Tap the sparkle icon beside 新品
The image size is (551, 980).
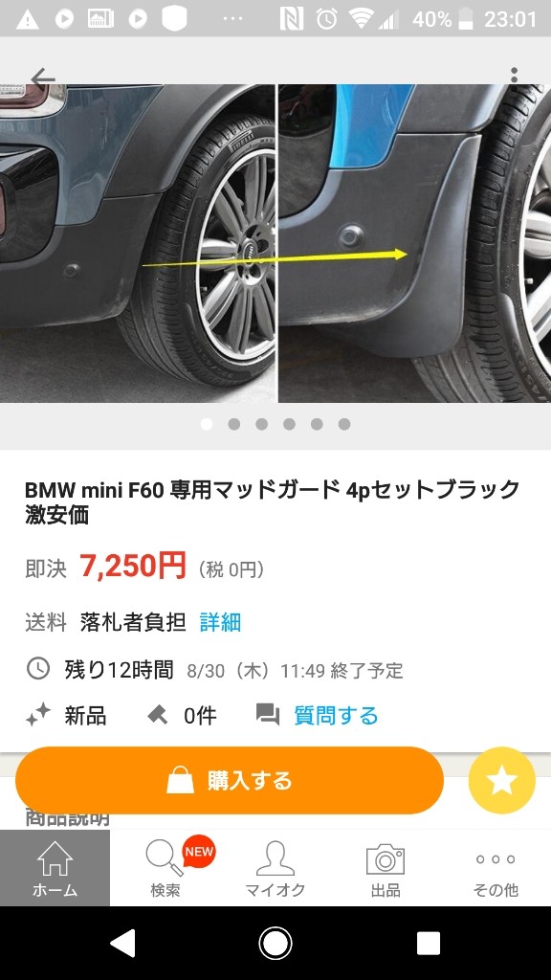click(37, 714)
